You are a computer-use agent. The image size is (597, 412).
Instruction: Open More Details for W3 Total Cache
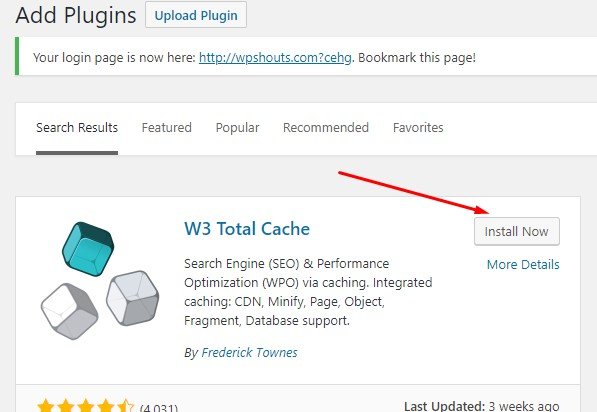click(x=523, y=264)
